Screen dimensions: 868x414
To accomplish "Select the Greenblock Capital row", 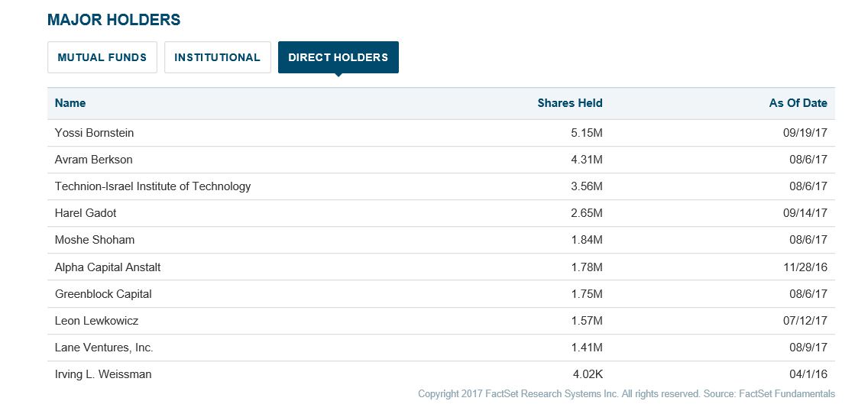I will click(103, 294).
